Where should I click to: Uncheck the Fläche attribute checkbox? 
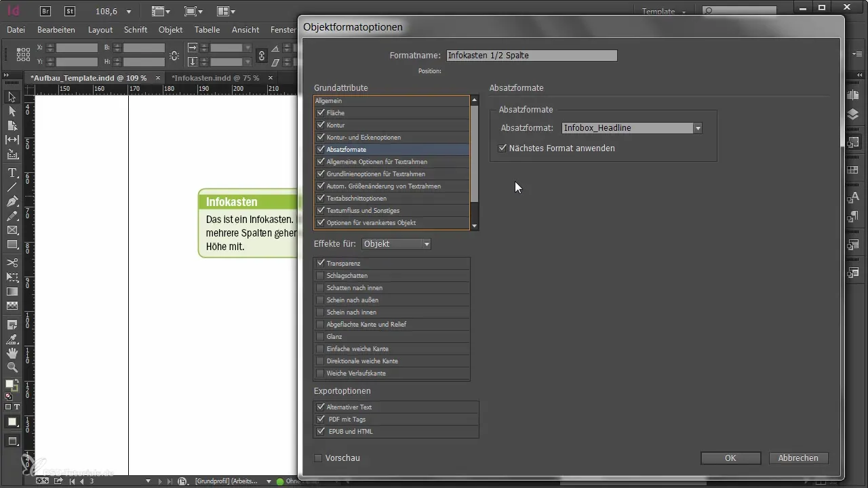[321, 113]
